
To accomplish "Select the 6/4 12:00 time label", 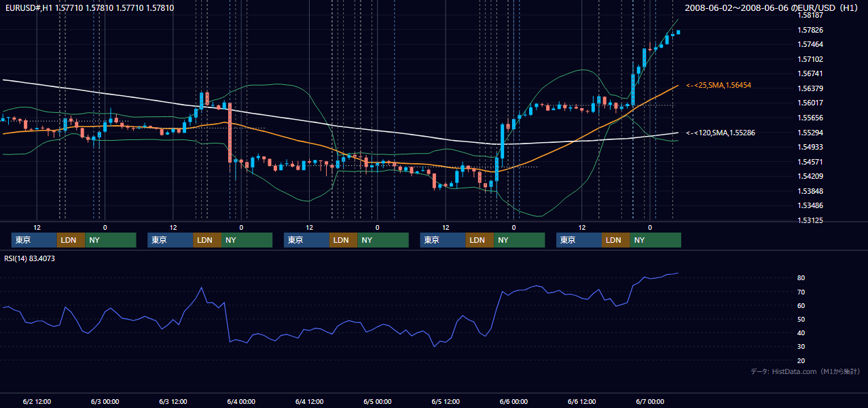I will (309, 401).
